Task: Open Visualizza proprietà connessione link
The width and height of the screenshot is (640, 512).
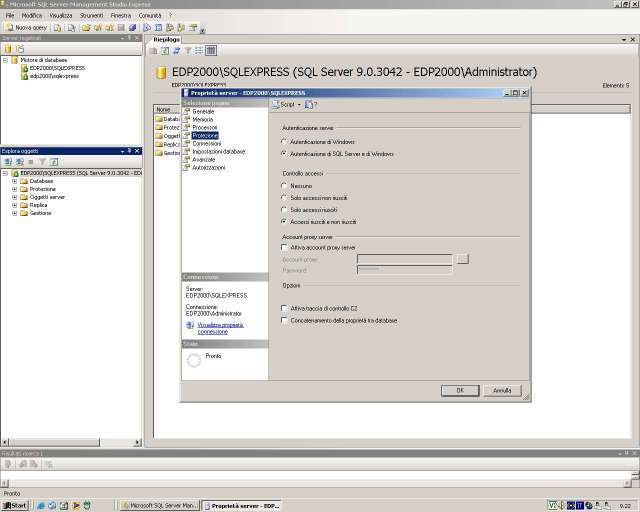Action: 220,328
